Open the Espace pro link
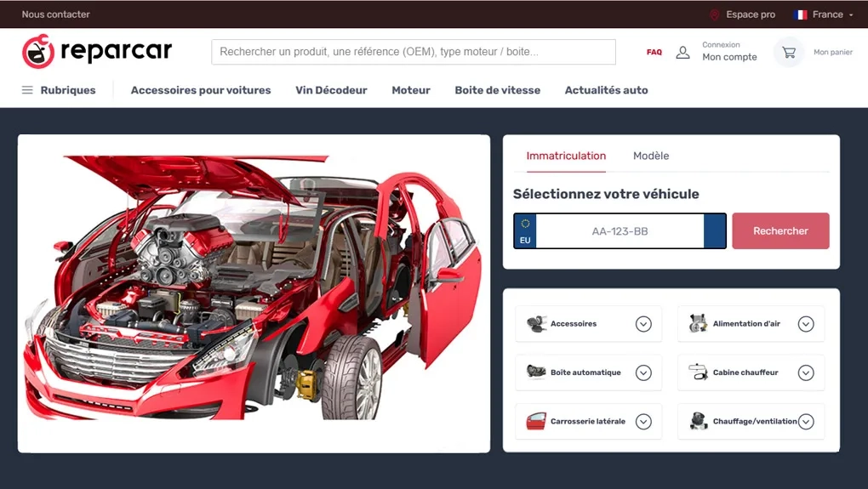The width and height of the screenshot is (868, 489). point(750,15)
